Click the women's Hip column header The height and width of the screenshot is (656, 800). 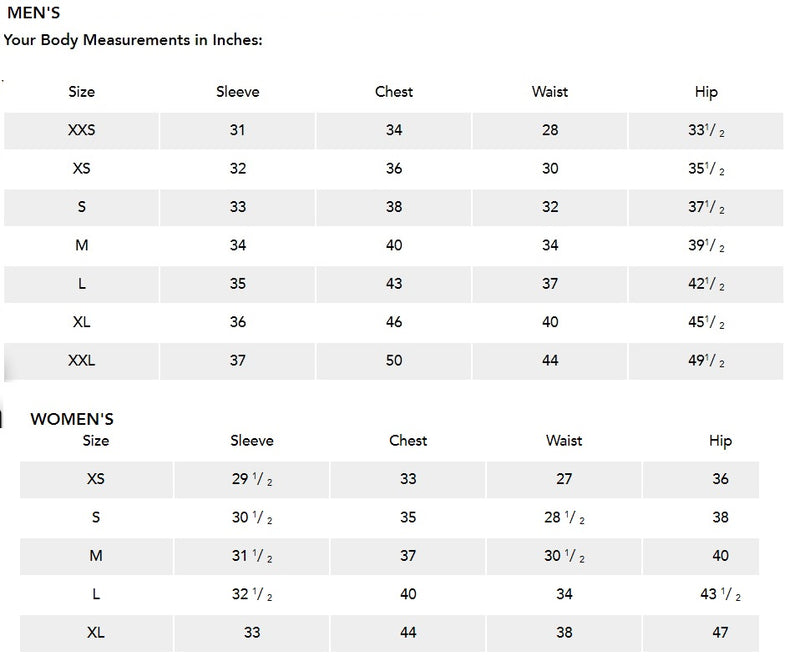click(720, 441)
